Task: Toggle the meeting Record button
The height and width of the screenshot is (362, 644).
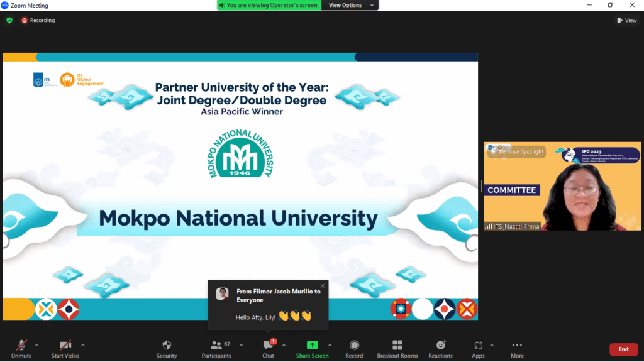Action: pos(354,345)
